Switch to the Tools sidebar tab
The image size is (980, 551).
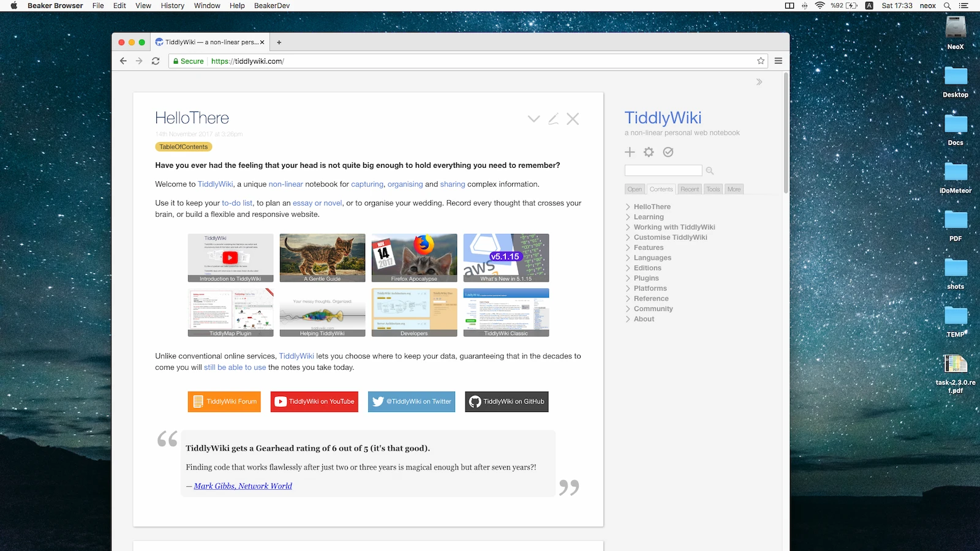pos(713,189)
